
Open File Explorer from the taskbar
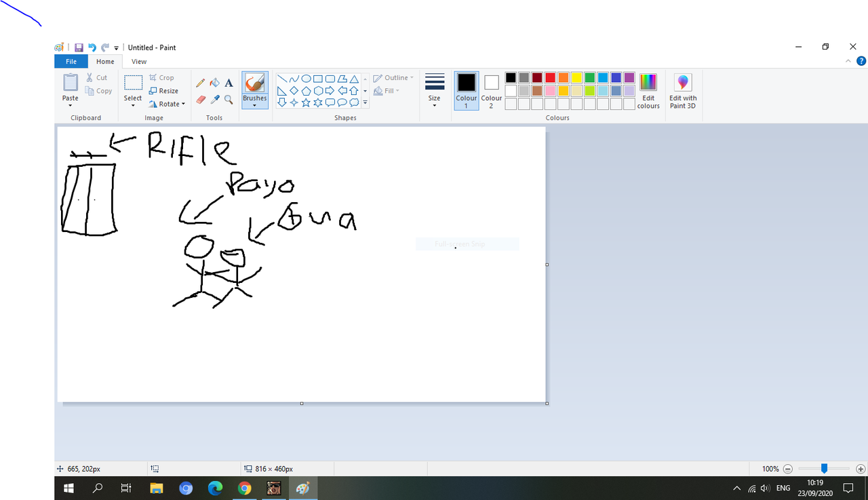157,488
